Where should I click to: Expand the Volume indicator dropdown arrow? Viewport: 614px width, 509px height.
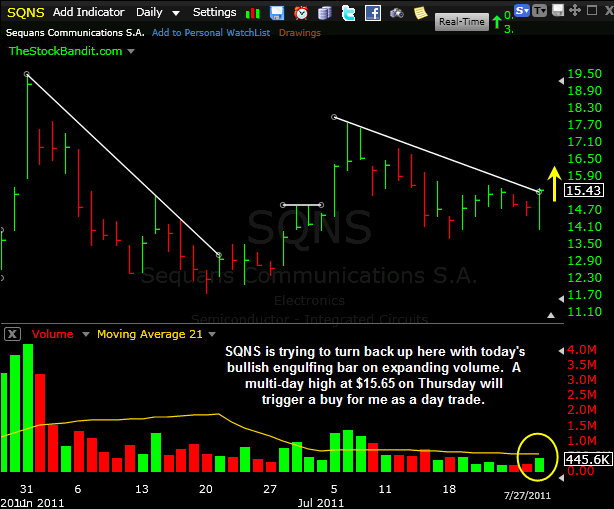point(86,334)
